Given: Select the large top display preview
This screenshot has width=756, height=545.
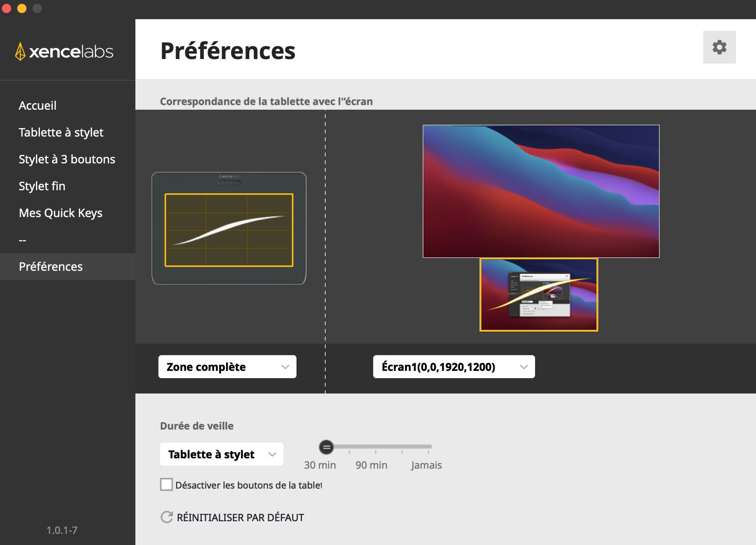Looking at the screenshot, I should pos(541,191).
